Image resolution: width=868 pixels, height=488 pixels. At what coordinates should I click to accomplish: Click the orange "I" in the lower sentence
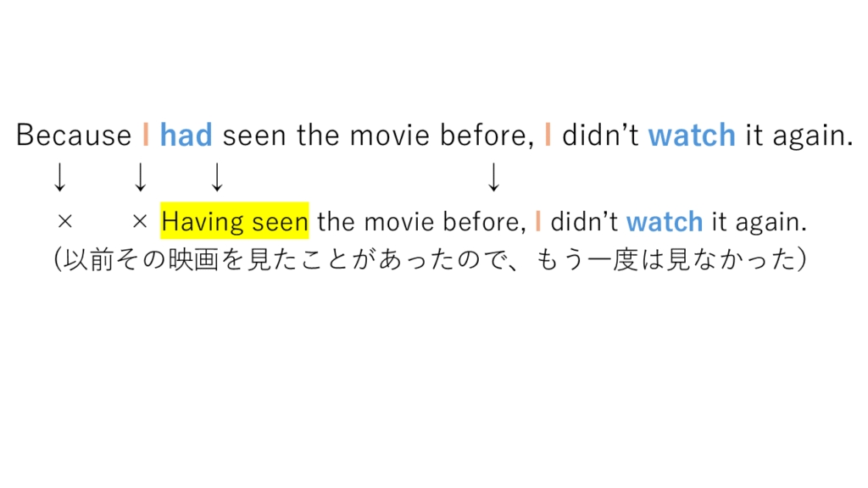click(x=538, y=222)
